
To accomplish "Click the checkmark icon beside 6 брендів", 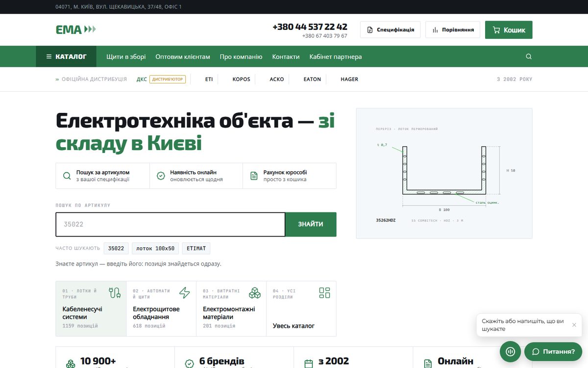I will (190, 364).
